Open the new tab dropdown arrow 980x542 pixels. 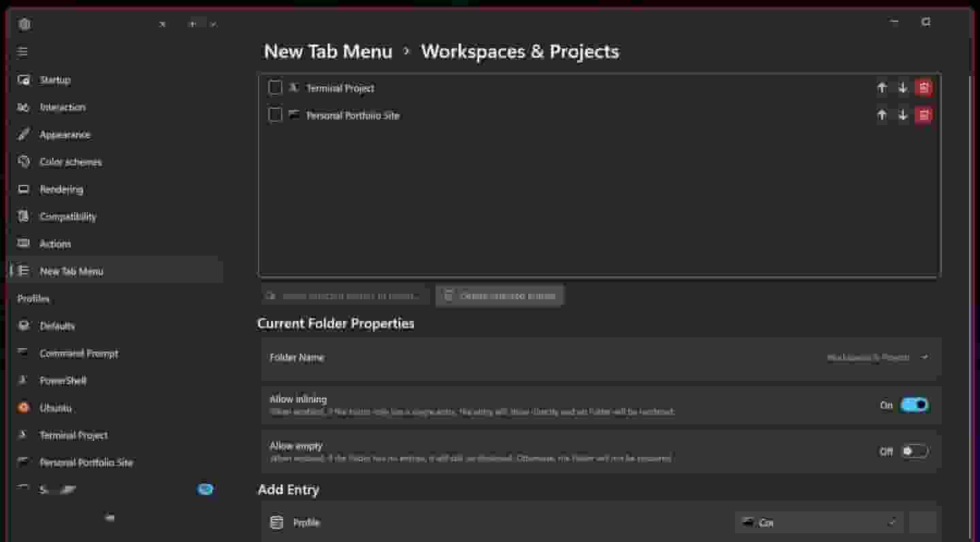[213, 24]
